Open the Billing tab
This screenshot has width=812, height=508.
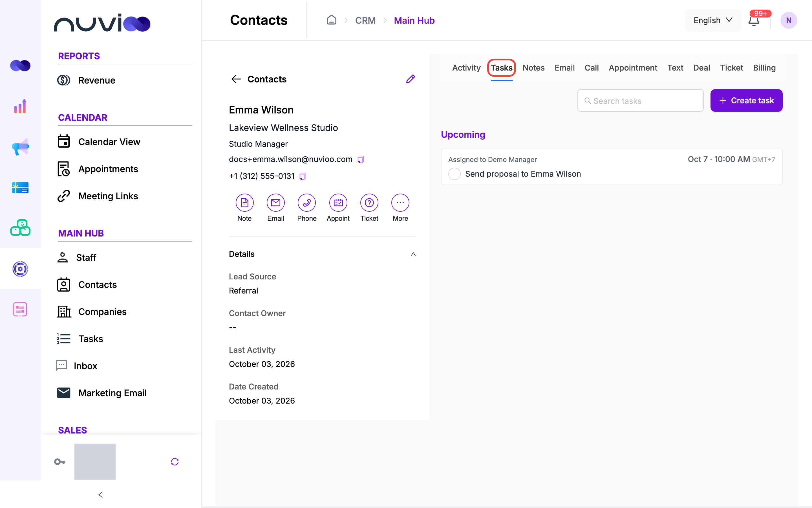[764, 68]
